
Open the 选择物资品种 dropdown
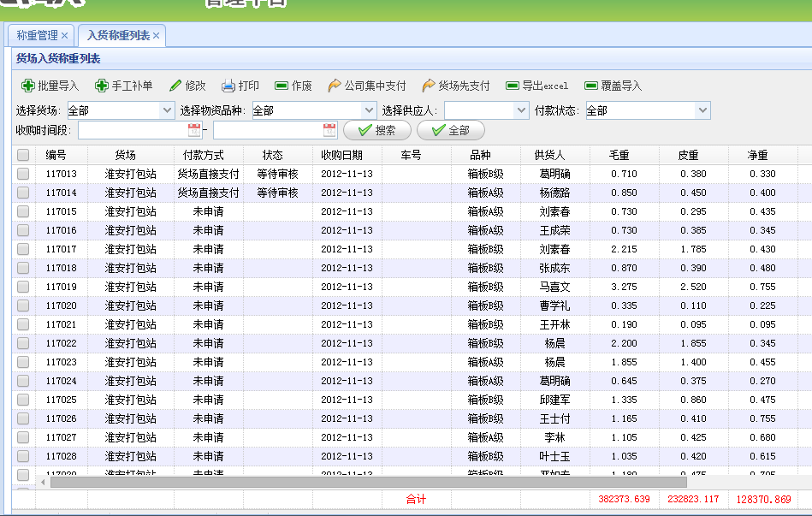pyautogui.click(x=369, y=110)
